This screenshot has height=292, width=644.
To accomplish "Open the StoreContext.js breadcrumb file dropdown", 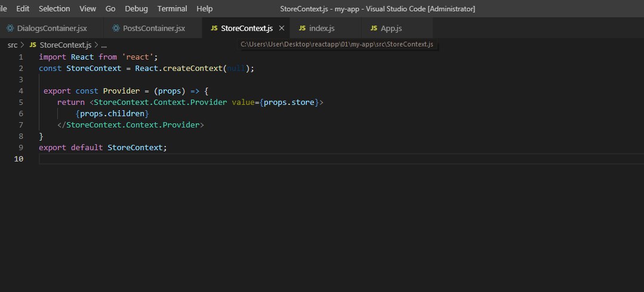I will point(65,45).
